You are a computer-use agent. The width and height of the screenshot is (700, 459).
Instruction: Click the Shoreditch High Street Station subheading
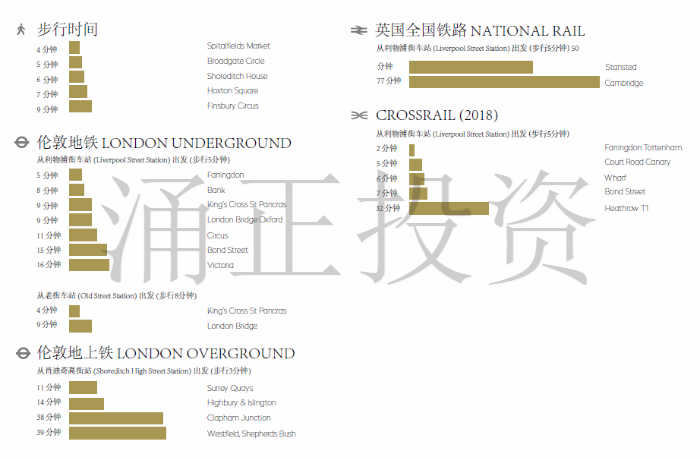144,371
